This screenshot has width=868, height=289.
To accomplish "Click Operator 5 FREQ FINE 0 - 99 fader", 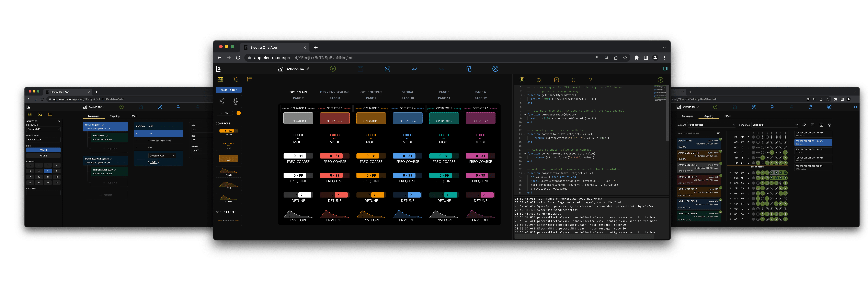I will [444, 175].
